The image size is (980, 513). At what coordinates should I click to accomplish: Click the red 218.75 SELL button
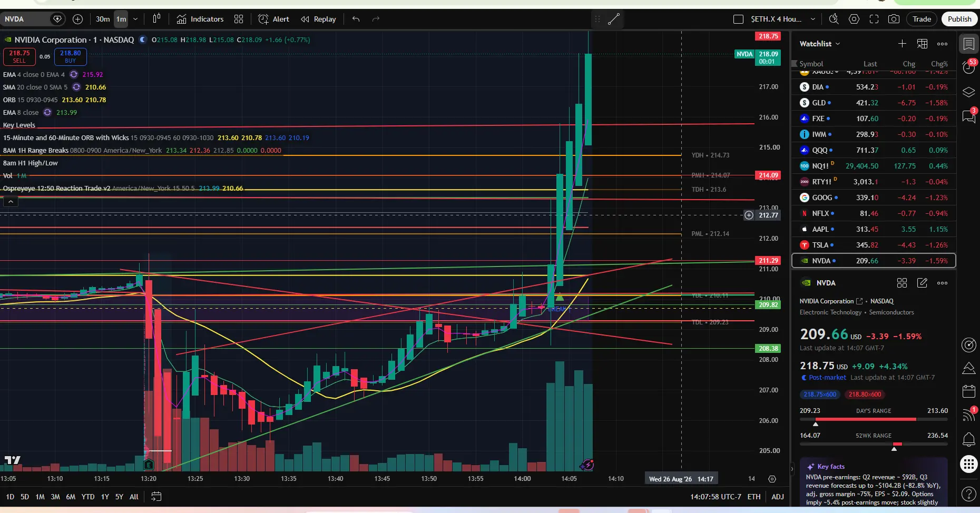tap(19, 56)
